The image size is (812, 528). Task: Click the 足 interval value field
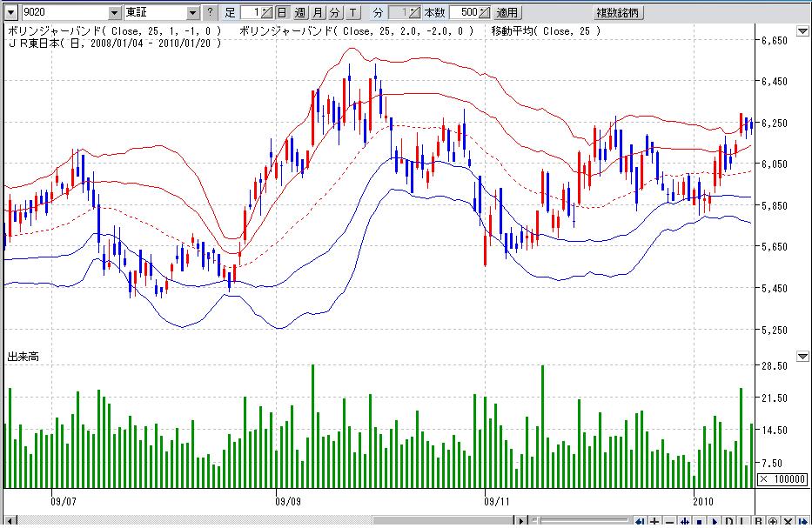coord(250,12)
